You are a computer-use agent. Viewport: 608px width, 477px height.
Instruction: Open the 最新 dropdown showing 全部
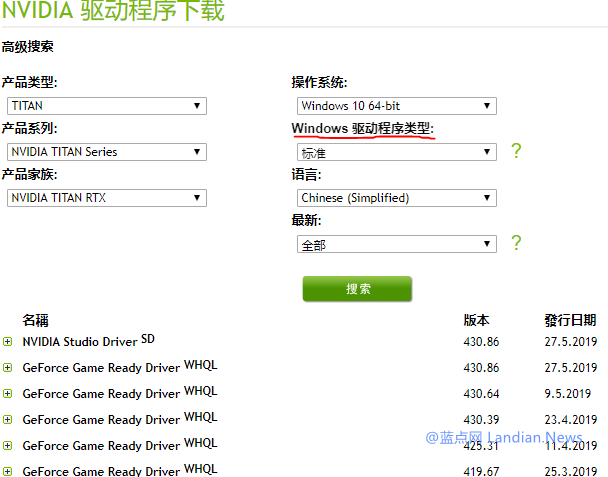[396, 244]
